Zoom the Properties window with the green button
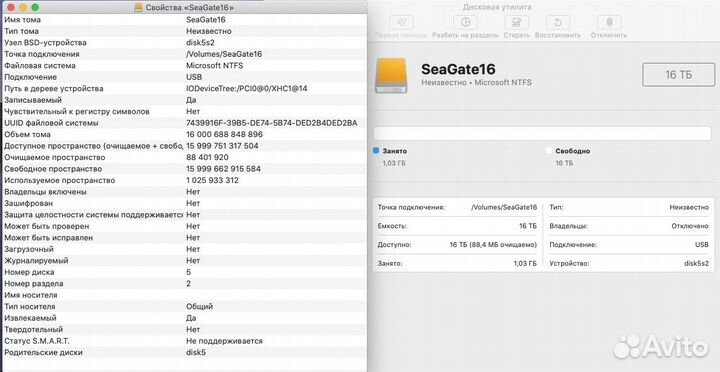The width and height of the screenshot is (720, 372). (35, 7)
